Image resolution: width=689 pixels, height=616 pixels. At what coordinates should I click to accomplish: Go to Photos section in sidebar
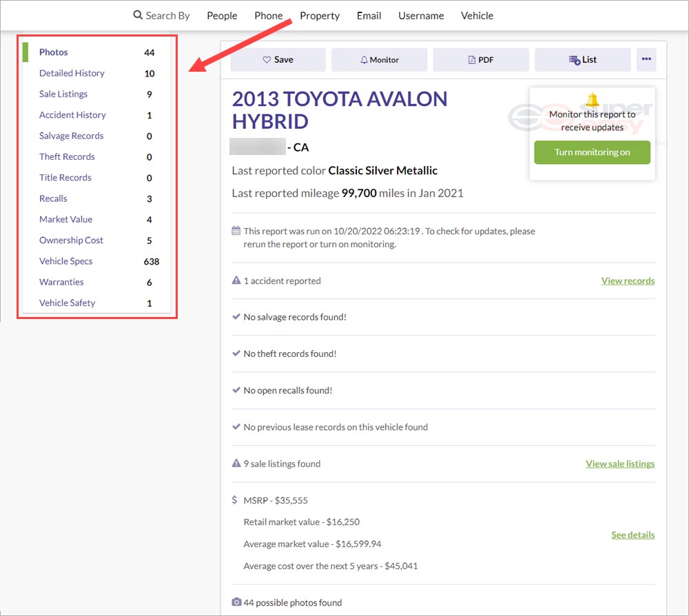point(53,52)
